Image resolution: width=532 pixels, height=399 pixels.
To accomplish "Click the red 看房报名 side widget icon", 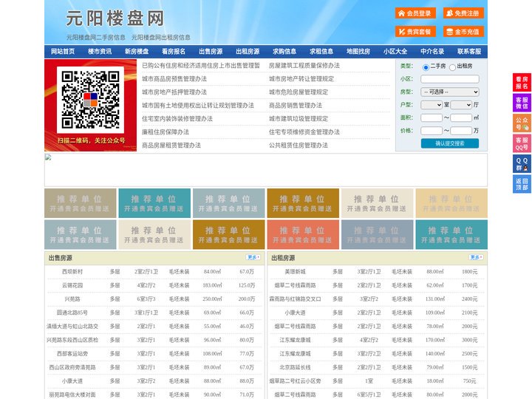I will click(522, 83).
